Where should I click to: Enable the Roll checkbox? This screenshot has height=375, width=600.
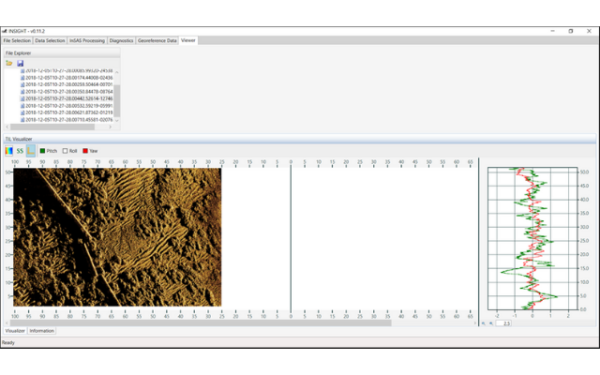coord(65,151)
